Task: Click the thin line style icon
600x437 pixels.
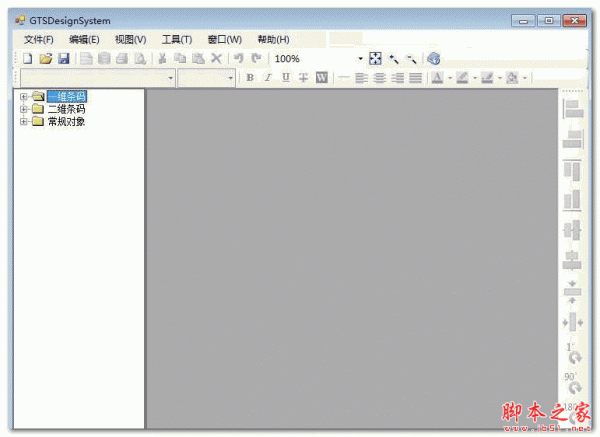Action: (344, 78)
